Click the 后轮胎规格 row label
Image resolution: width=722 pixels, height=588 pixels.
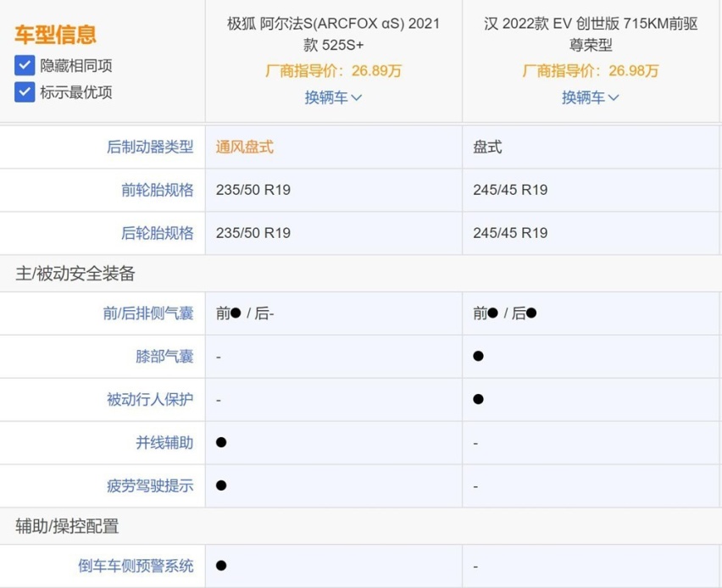(x=157, y=233)
